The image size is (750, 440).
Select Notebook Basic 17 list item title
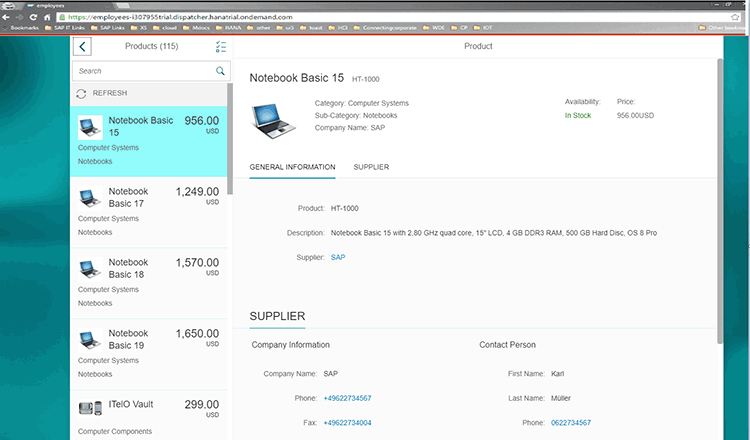coord(128,197)
